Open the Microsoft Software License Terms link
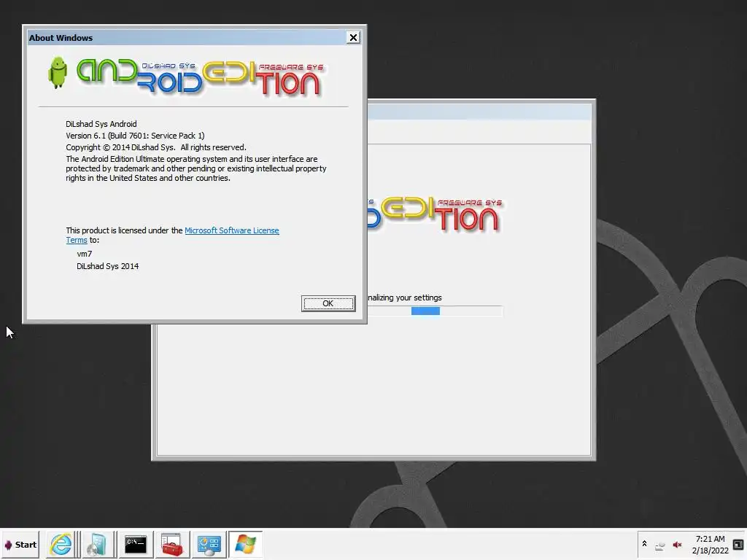The width and height of the screenshot is (747, 560). click(231, 230)
